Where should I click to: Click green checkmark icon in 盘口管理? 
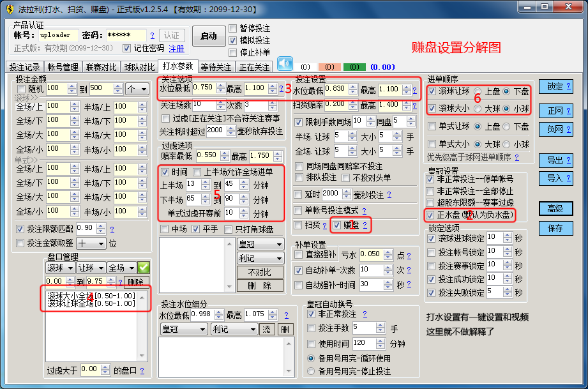pyautogui.click(x=144, y=268)
